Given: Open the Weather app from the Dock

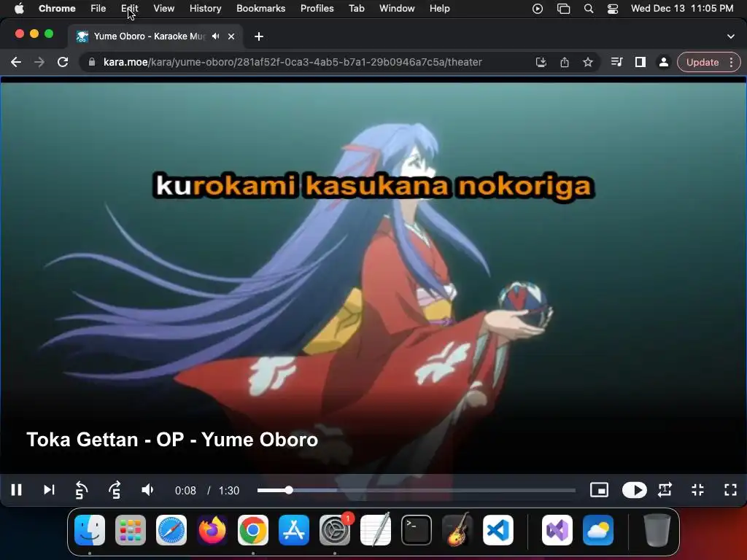Looking at the screenshot, I should point(598,530).
